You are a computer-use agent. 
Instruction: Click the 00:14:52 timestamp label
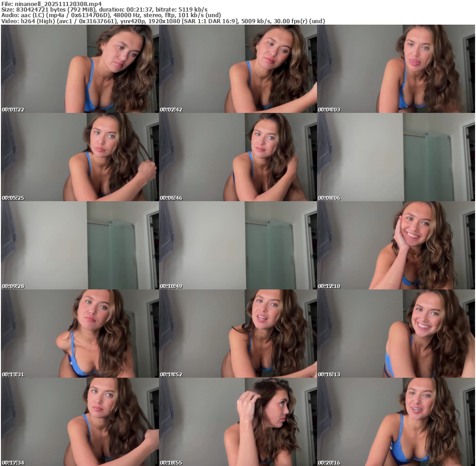pyautogui.click(x=171, y=374)
